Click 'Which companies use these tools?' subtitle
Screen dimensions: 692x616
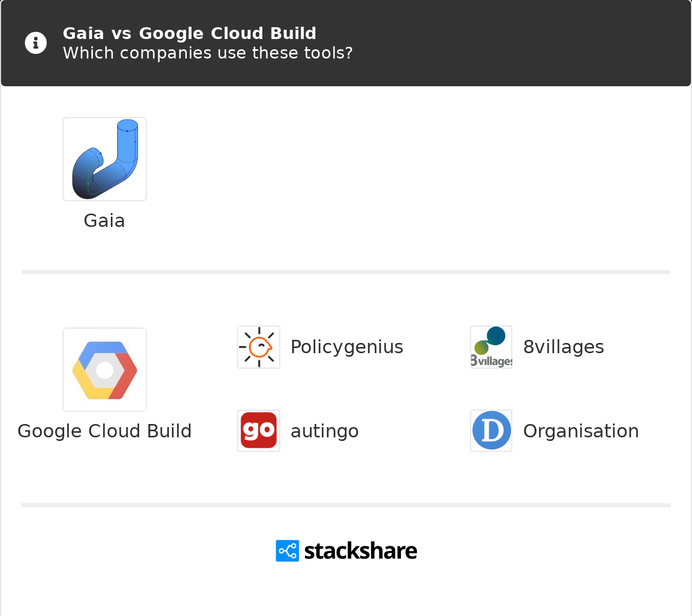coord(208,53)
